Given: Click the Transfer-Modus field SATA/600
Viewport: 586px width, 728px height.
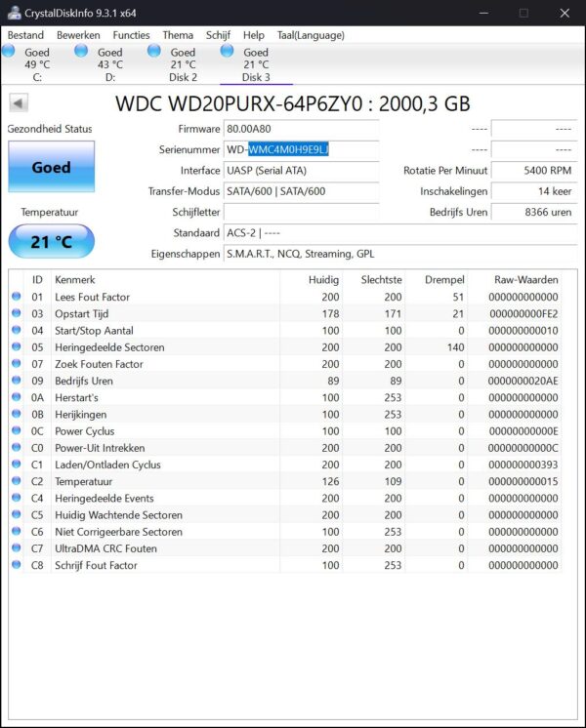Looking at the screenshot, I should point(301,191).
